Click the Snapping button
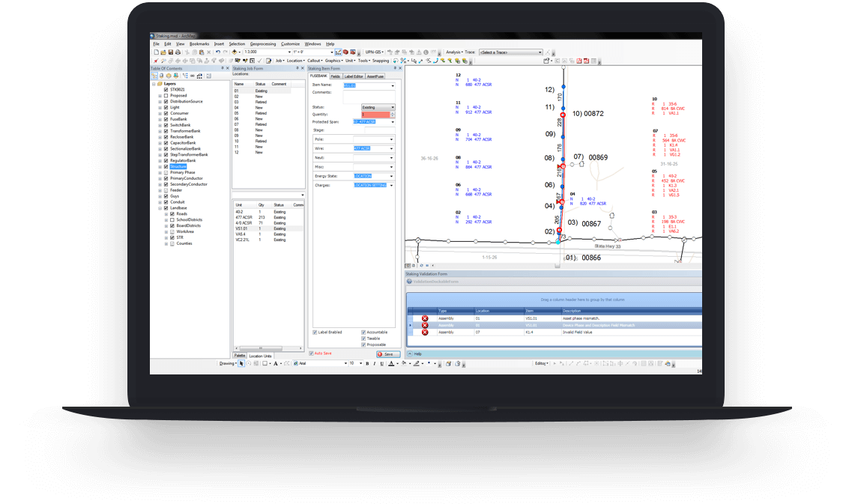 coord(381,61)
